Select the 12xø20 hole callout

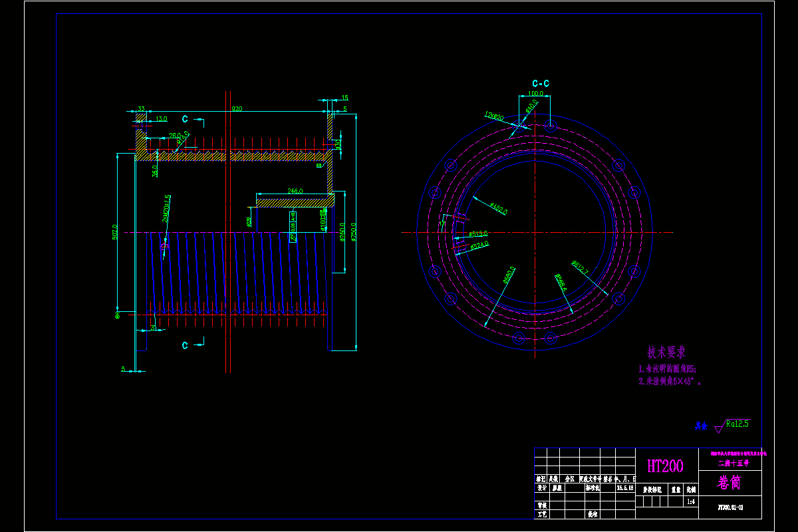[x=494, y=116]
